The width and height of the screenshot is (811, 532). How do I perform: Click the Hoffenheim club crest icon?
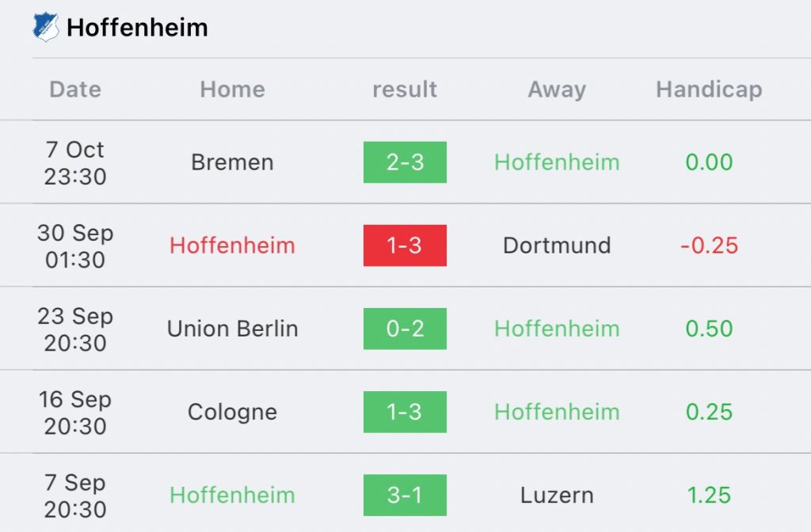pyautogui.click(x=45, y=27)
